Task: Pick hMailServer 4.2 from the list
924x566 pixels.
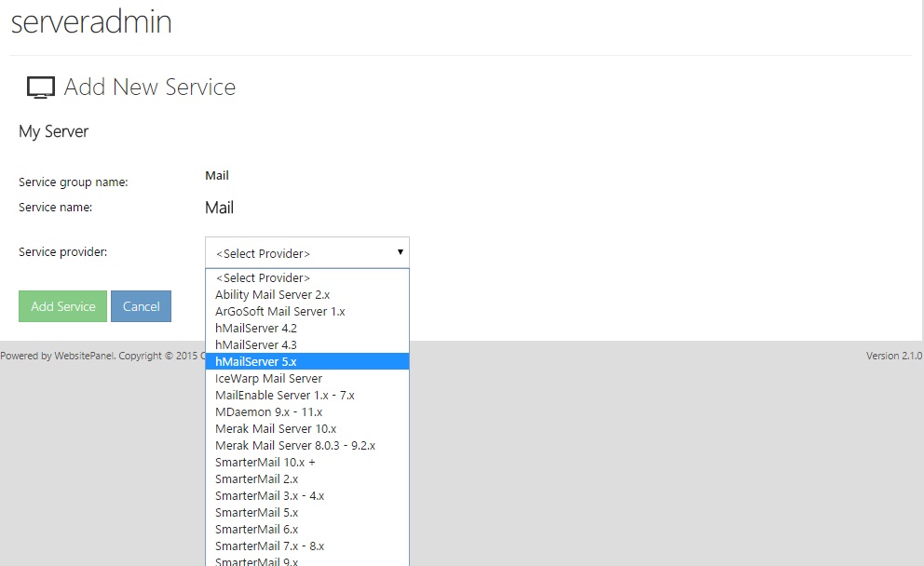Action: (x=307, y=328)
